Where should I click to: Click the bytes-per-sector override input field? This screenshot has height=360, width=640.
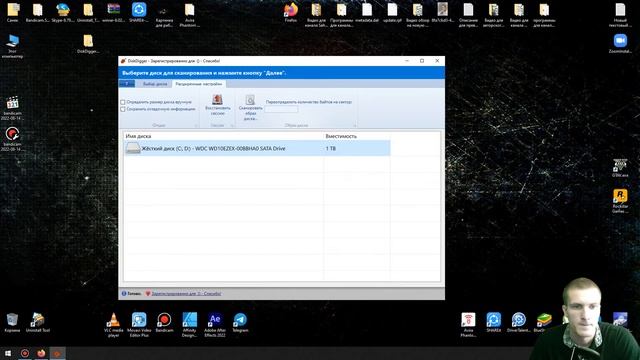[x=281, y=109]
